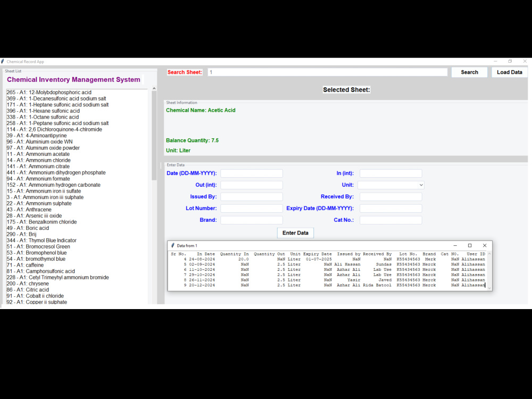532x399 pixels.
Task: Close the Data from 1 window
Action: pos(485,246)
